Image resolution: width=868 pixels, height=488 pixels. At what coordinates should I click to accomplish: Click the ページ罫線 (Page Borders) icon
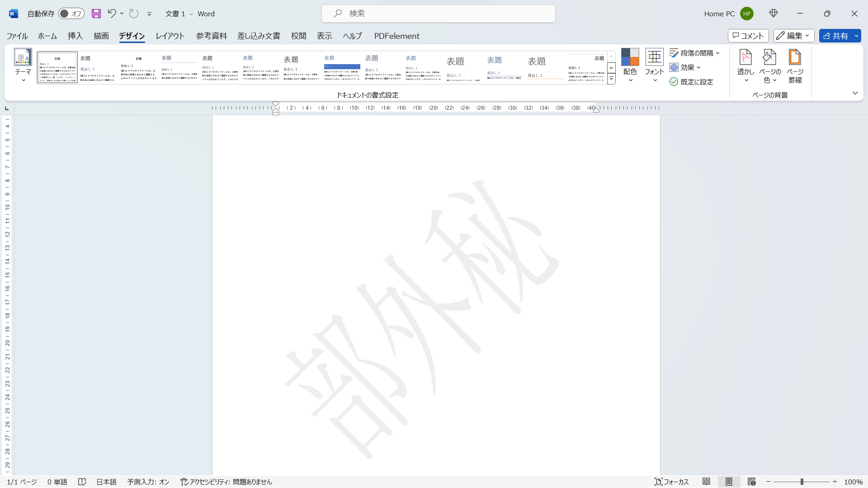pos(795,66)
